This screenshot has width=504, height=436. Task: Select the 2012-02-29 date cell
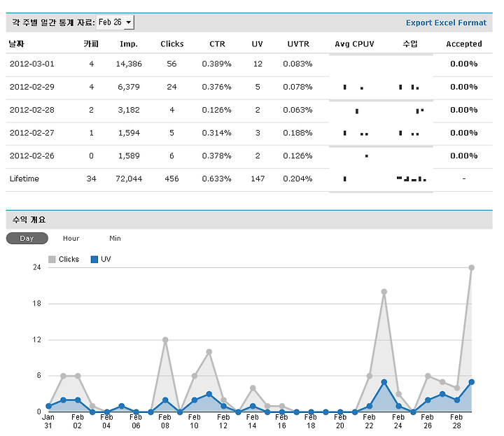click(x=31, y=87)
